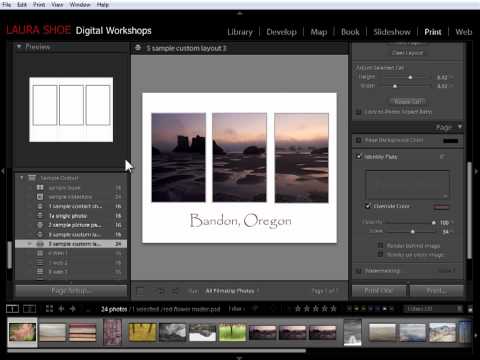Go back with the left arrow icon
The height and width of the screenshot is (360, 480).
pyautogui.click(x=61, y=309)
